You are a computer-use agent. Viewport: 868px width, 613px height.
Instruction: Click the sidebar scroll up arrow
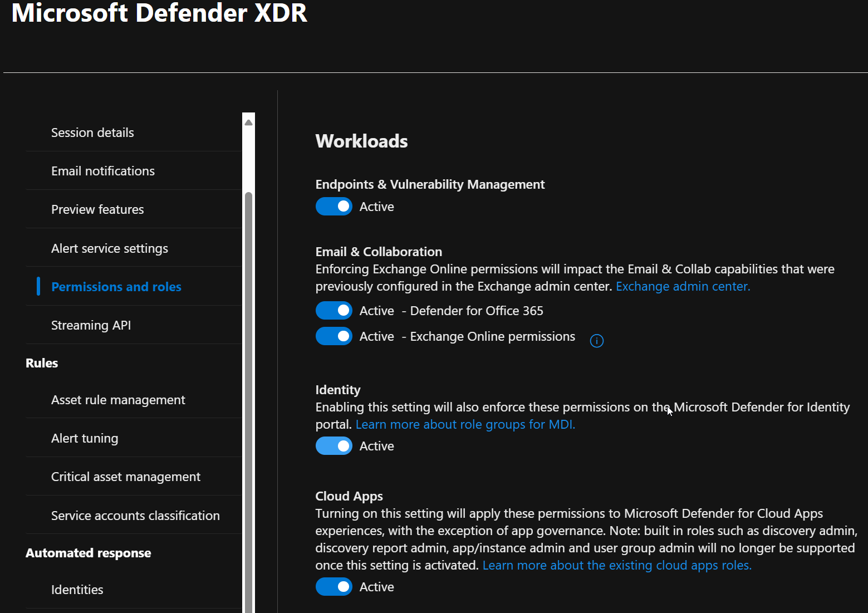[x=248, y=122]
